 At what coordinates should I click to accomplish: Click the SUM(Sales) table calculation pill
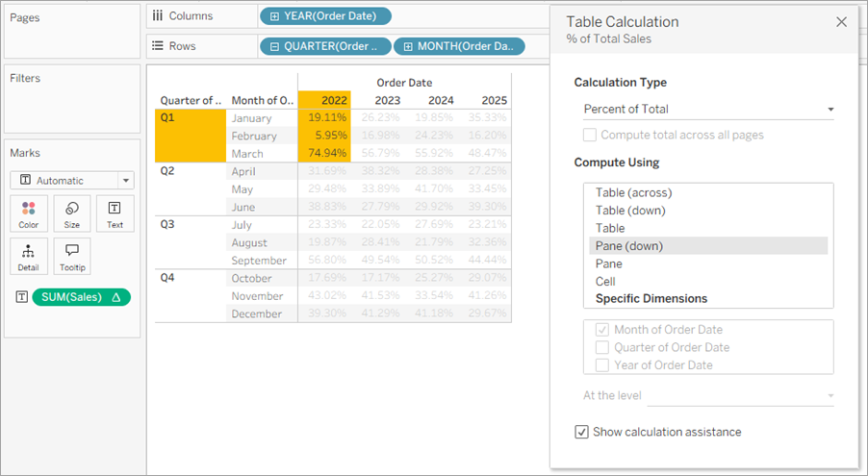pos(82,297)
